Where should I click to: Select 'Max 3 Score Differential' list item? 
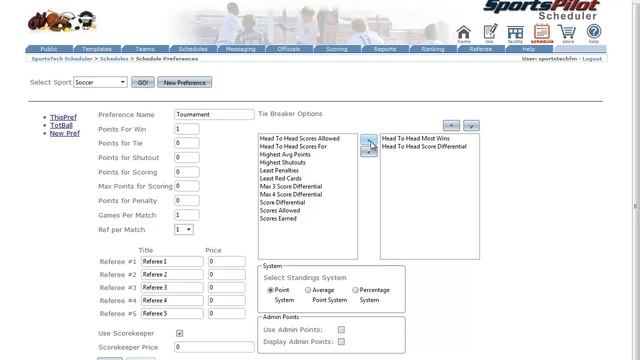coord(291,186)
